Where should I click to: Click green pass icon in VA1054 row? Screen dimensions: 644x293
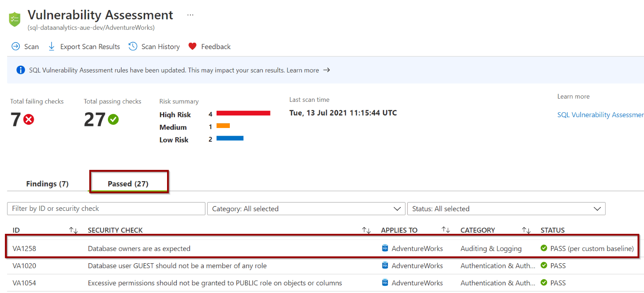pos(544,283)
